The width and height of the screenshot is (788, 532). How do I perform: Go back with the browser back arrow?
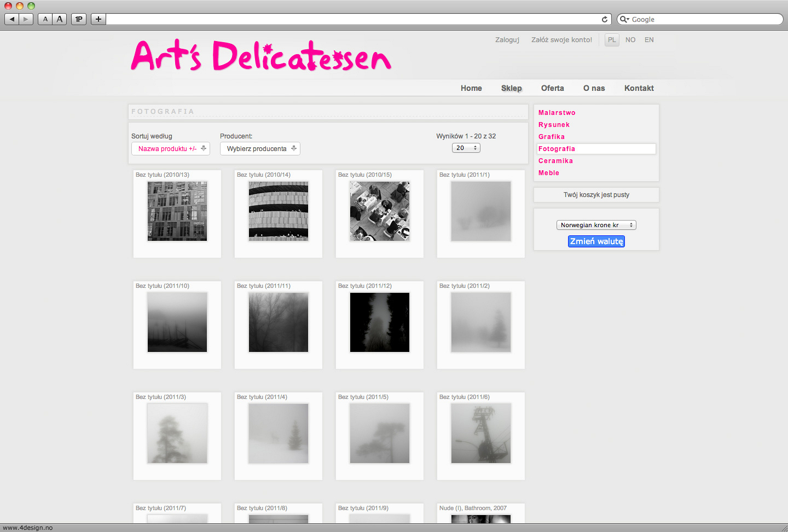tap(11, 19)
